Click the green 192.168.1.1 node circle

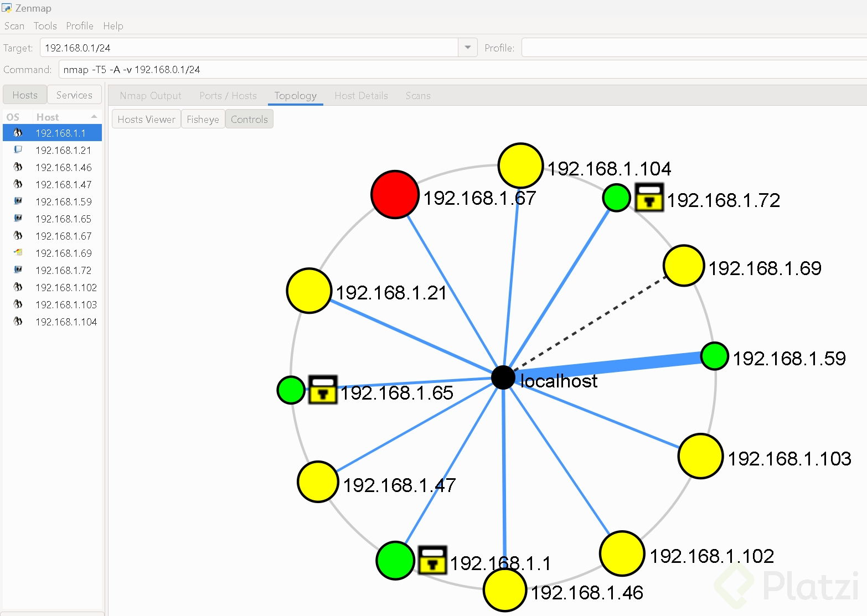pos(395,561)
